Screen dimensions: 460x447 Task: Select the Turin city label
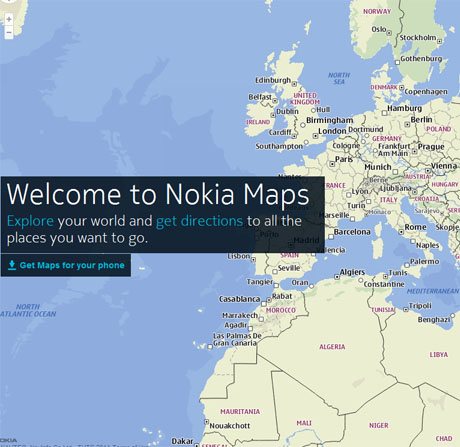point(356,206)
